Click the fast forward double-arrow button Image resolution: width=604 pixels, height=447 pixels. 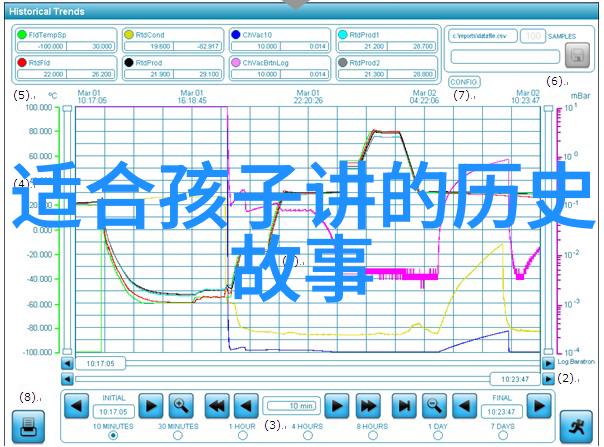pyautogui.click(x=368, y=406)
